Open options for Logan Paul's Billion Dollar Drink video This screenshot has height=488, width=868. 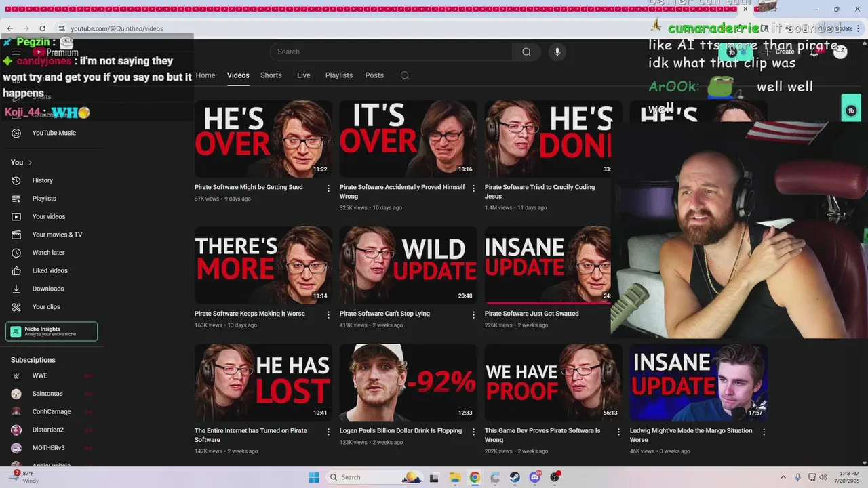[474, 432]
